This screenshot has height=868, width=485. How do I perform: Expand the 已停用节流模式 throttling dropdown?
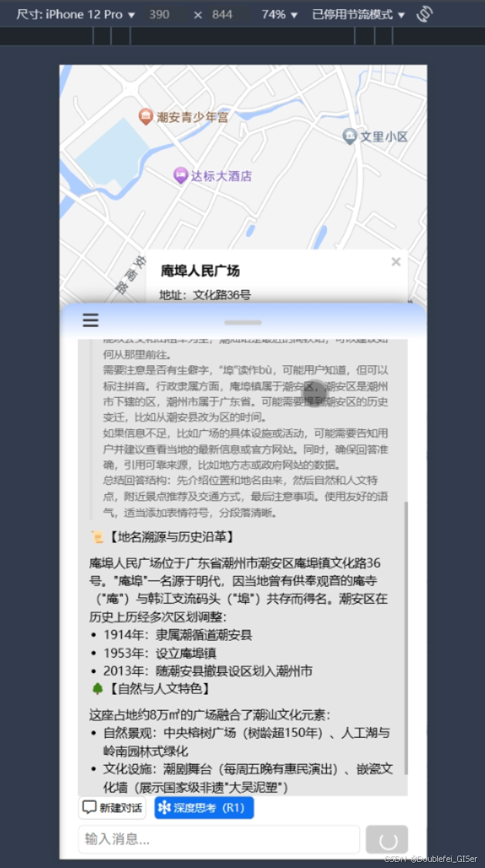pyautogui.click(x=359, y=15)
